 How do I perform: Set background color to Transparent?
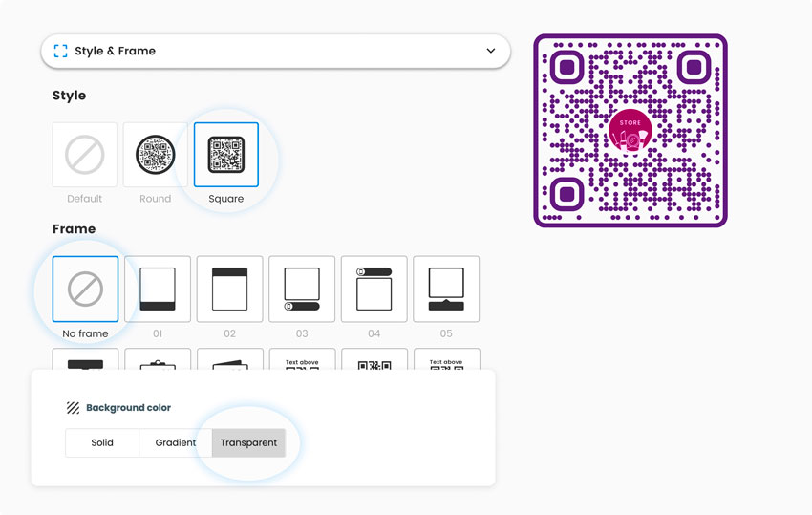[x=248, y=442]
